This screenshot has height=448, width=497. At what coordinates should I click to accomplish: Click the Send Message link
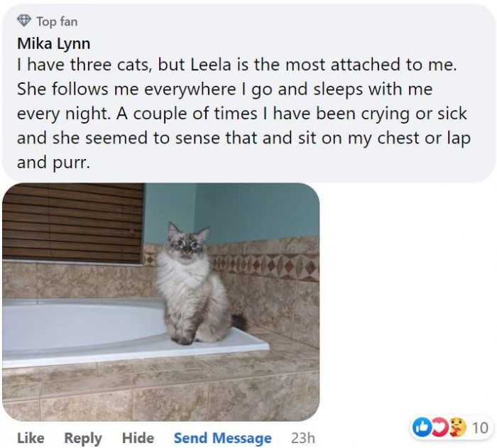[x=222, y=438]
